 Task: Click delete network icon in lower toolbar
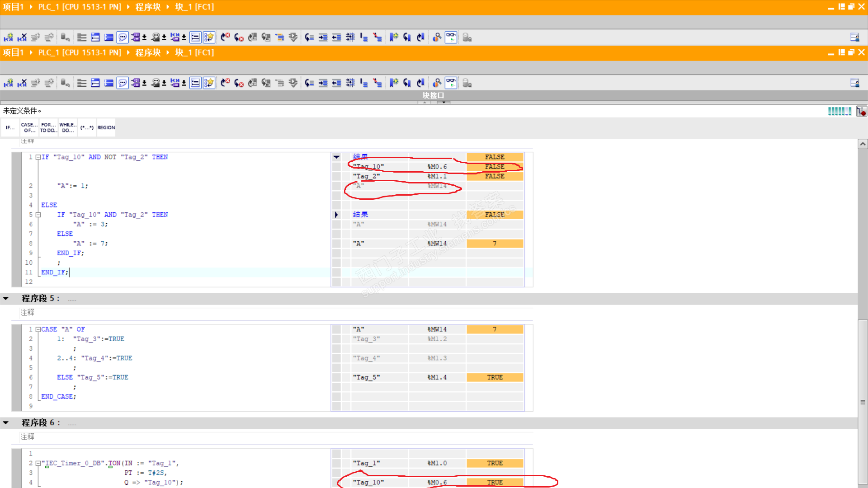22,83
